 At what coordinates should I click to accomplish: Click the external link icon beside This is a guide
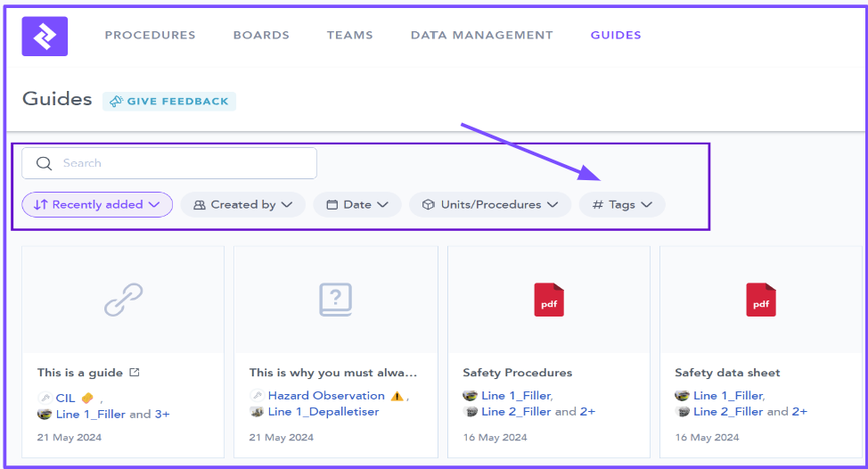tap(135, 373)
